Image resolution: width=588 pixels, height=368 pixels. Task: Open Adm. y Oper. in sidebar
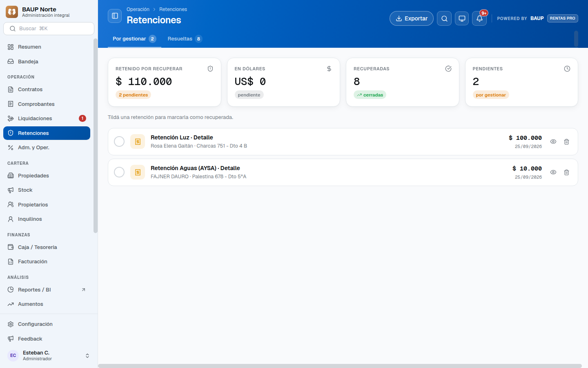(x=47, y=148)
